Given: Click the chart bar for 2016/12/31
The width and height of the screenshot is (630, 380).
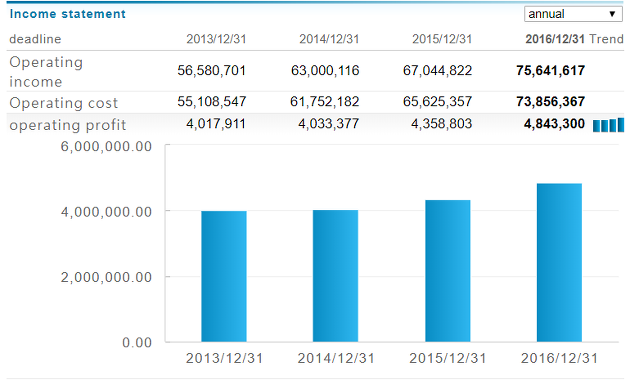Looking at the screenshot, I should point(559,263).
